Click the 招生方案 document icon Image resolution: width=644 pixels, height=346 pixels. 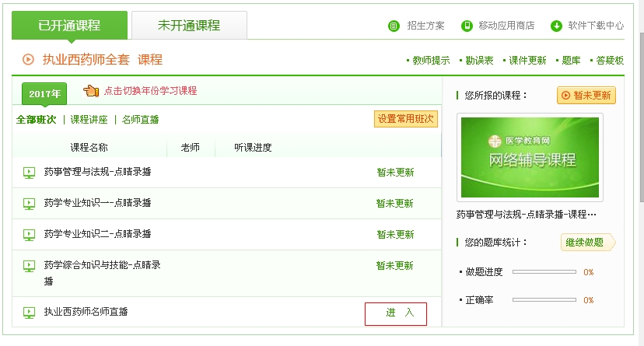pyautogui.click(x=394, y=26)
